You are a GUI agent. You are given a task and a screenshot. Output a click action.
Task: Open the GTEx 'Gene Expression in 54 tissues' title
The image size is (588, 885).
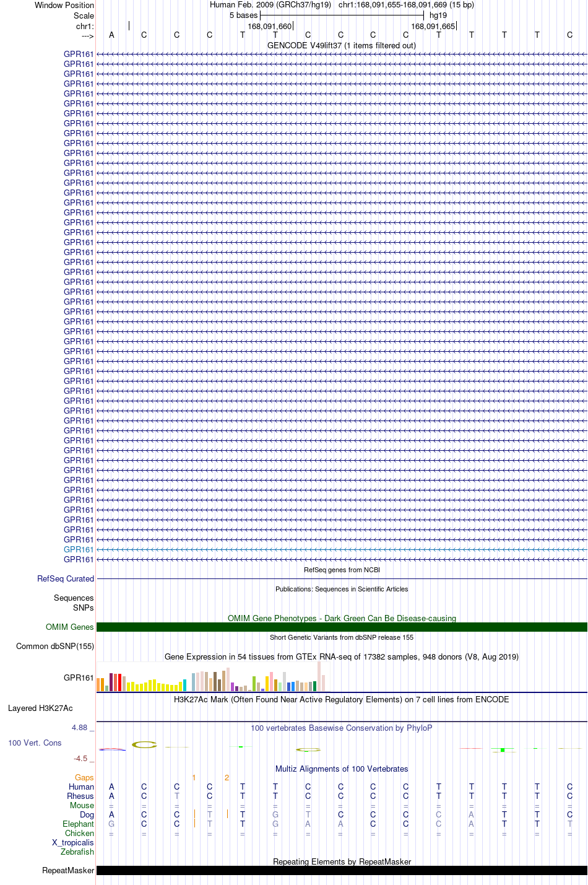click(342, 656)
